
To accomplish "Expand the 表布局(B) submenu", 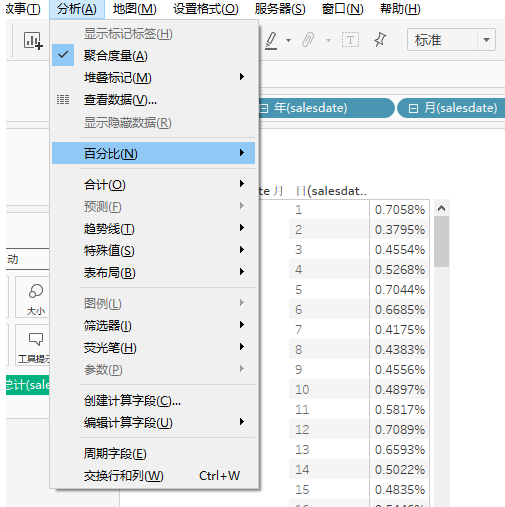I will tap(153, 272).
